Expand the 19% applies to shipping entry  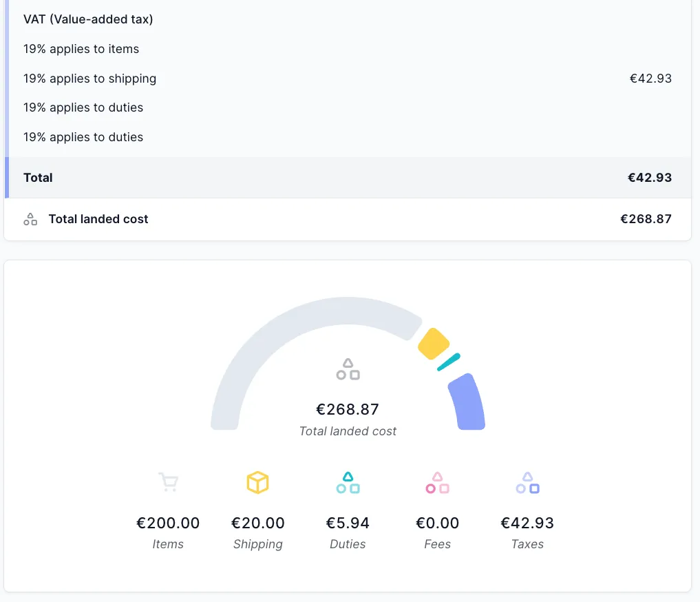(x=89, y=79)
